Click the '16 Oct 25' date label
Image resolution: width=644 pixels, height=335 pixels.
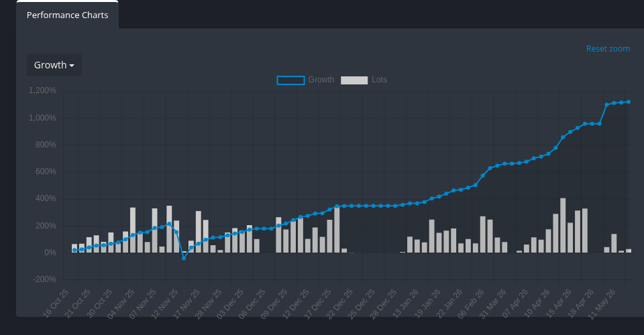coord(56,304)
